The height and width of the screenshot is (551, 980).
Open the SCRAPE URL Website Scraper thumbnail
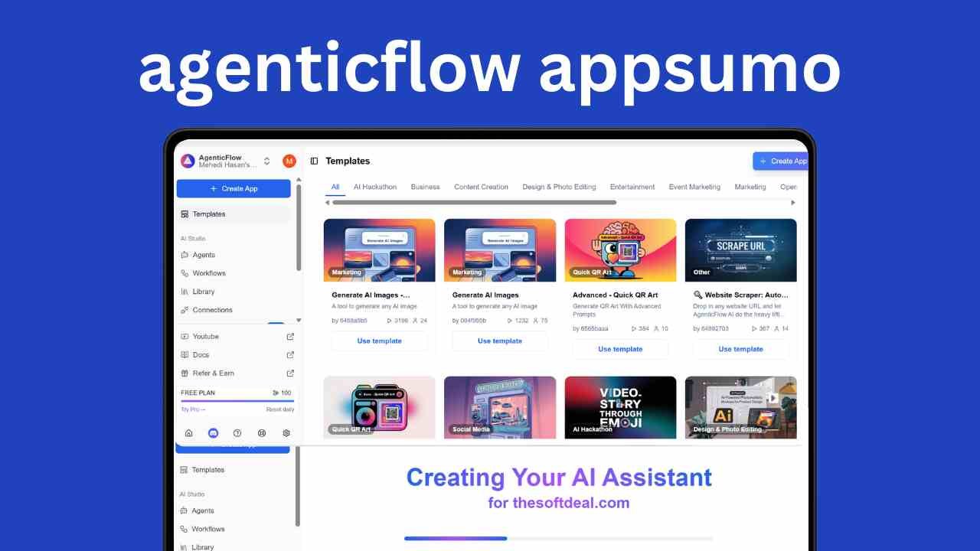[741, 250]
